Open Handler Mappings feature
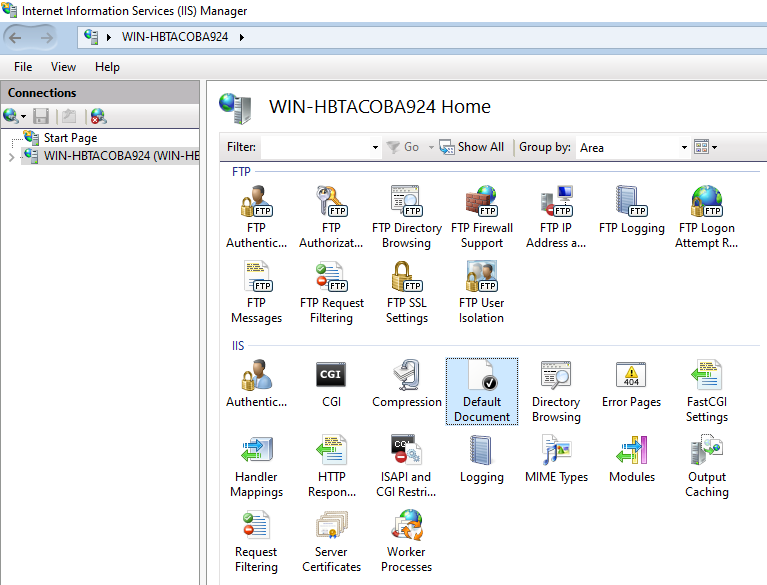767x585 pixels. coord(256,467)
